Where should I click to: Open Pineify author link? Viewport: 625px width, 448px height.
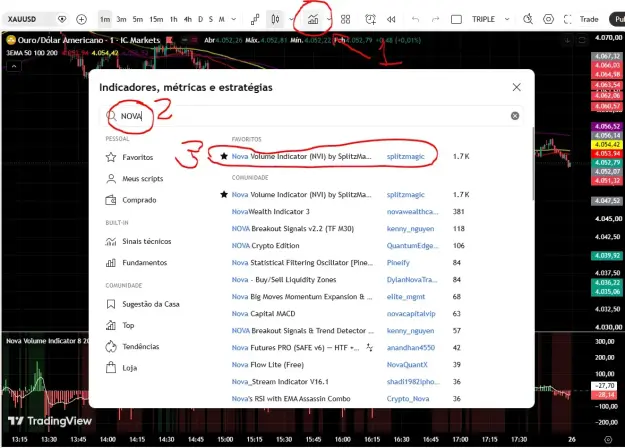(398, 263)
